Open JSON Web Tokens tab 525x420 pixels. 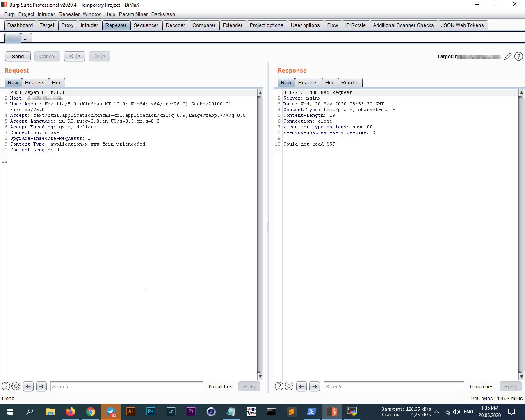point(463,25)
